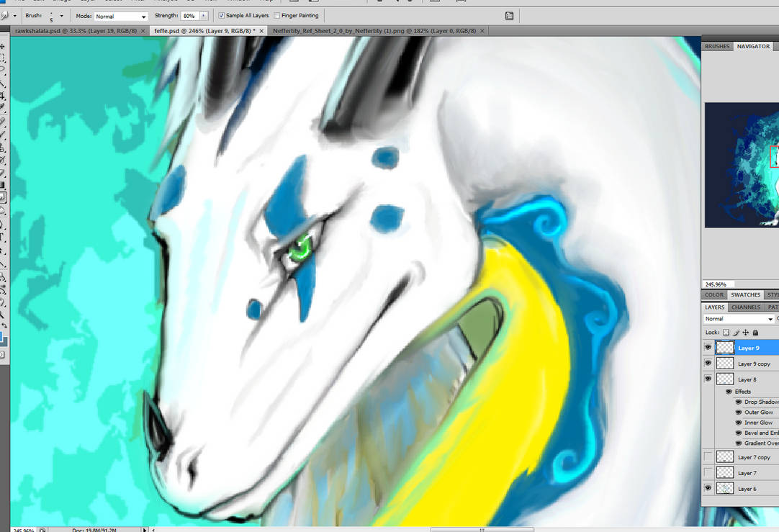Select the Smudge tool in toolbox
This screenshot has height=532, width=779.
coord(2,197)
